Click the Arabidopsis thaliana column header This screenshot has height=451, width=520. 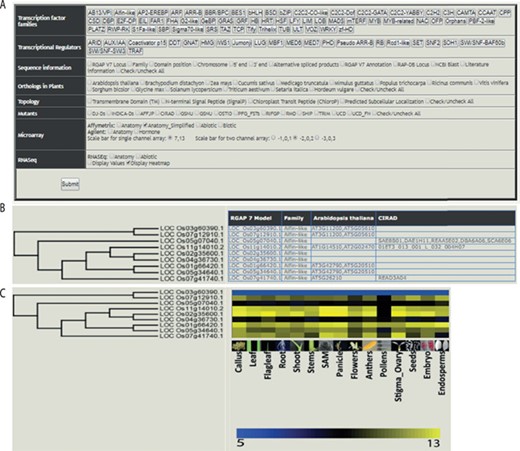point(343,218)
